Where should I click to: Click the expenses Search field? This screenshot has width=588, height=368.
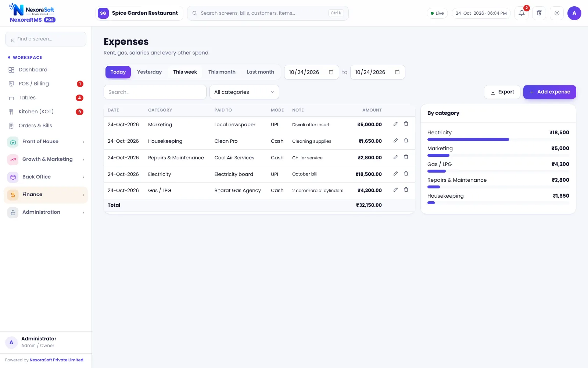[155, 92]
